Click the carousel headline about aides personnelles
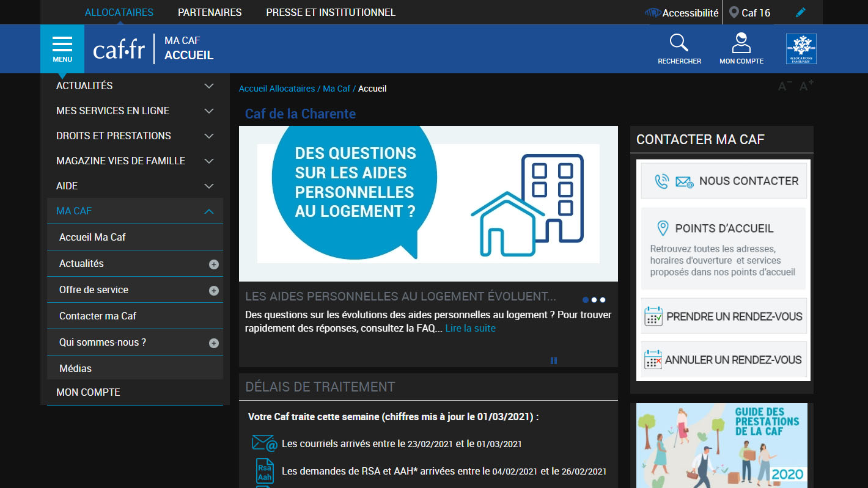 click(400, 297)
